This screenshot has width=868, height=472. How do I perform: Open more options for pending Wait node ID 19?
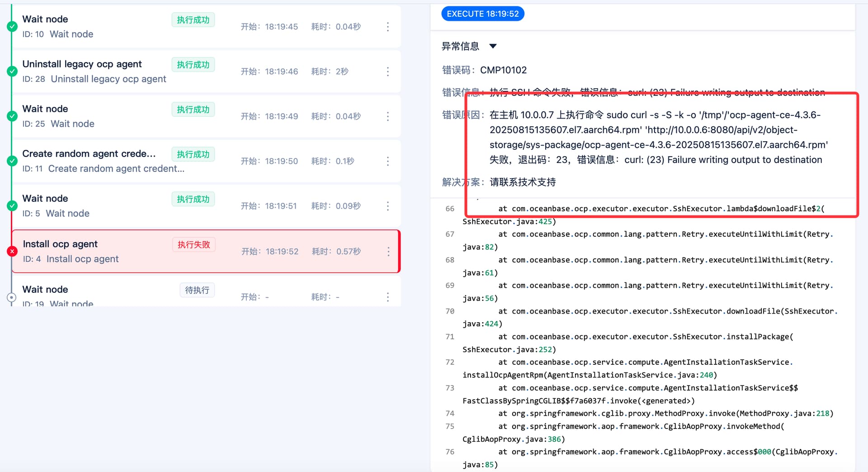(387, 297)
